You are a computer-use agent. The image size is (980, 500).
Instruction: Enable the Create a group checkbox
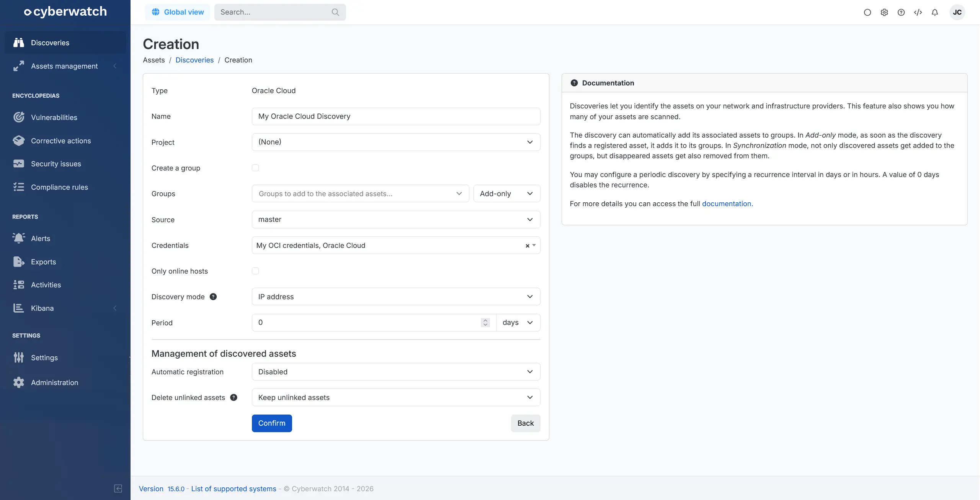(255, 168)
